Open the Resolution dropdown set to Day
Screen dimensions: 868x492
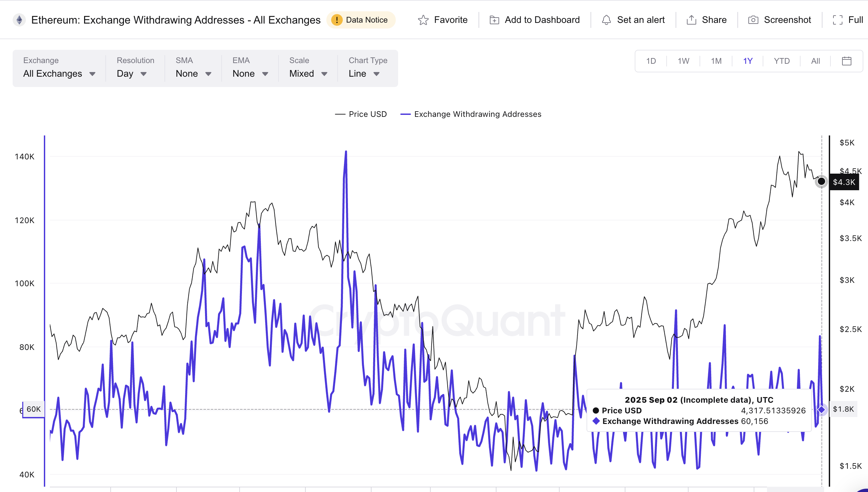pyautogui.click(x=132, y=73)
